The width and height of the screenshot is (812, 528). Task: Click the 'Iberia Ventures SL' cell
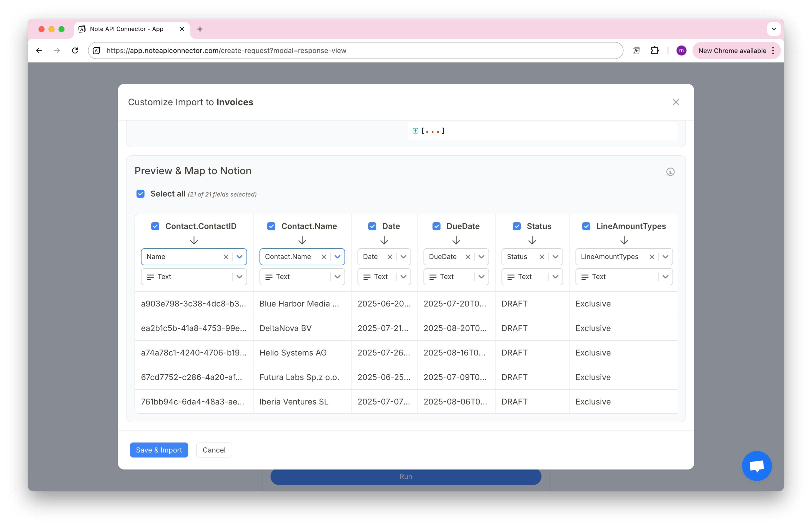click(302, 401)
